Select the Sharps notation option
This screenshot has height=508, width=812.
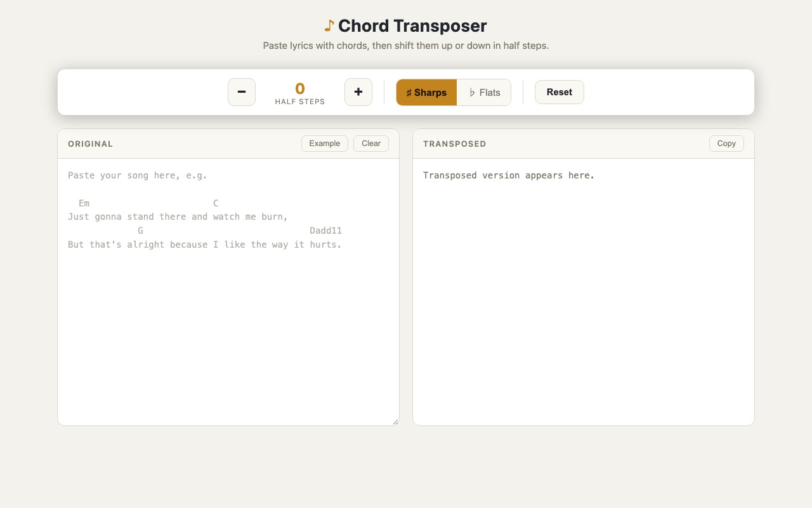click(426, 93)
